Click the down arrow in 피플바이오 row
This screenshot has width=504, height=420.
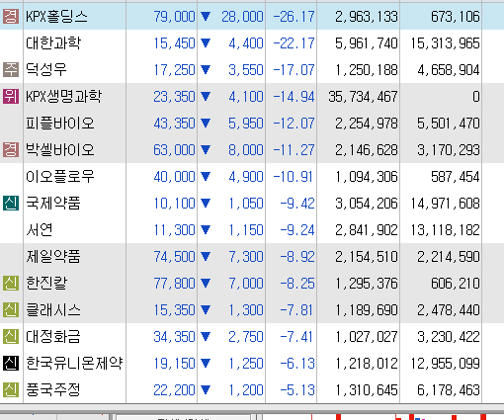[206, 123]
